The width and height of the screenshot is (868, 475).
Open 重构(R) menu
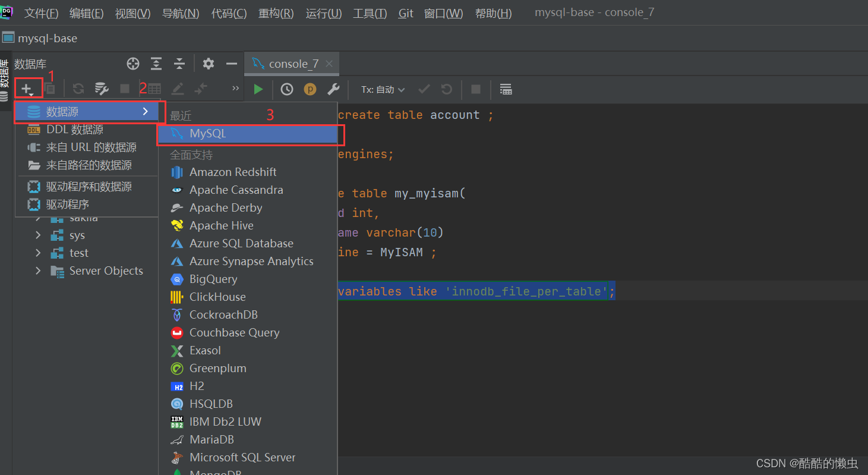[x=276, y=13]
